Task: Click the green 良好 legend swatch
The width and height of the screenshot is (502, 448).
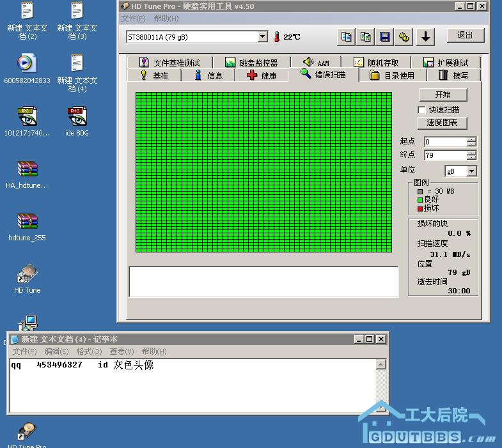Action: tap(420, 199)
